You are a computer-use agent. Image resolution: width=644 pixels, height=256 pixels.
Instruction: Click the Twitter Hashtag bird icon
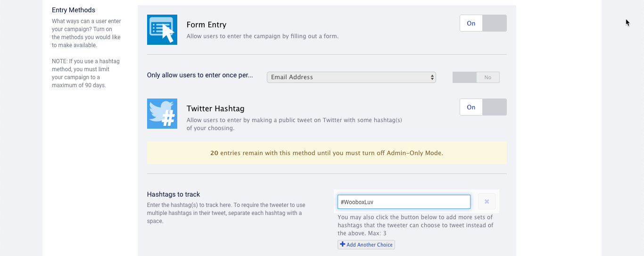(162, 114)
